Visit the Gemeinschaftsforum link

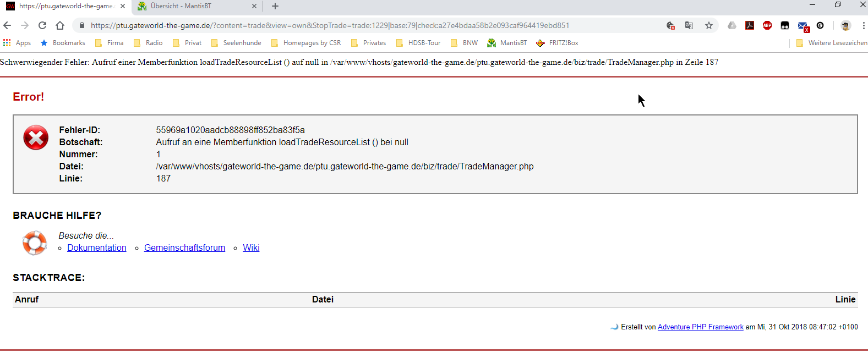184,248
